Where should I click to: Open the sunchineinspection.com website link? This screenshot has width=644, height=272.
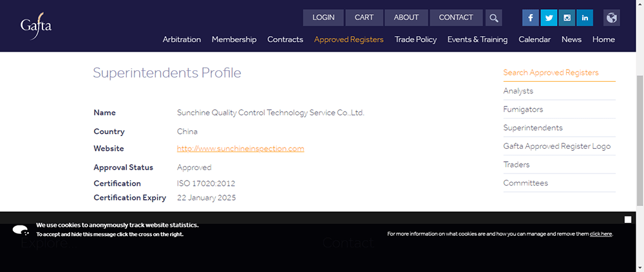[x=240, y=148]
